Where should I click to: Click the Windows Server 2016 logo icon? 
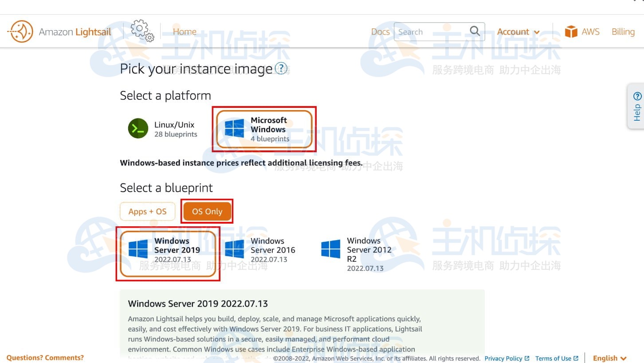(234, 249)
